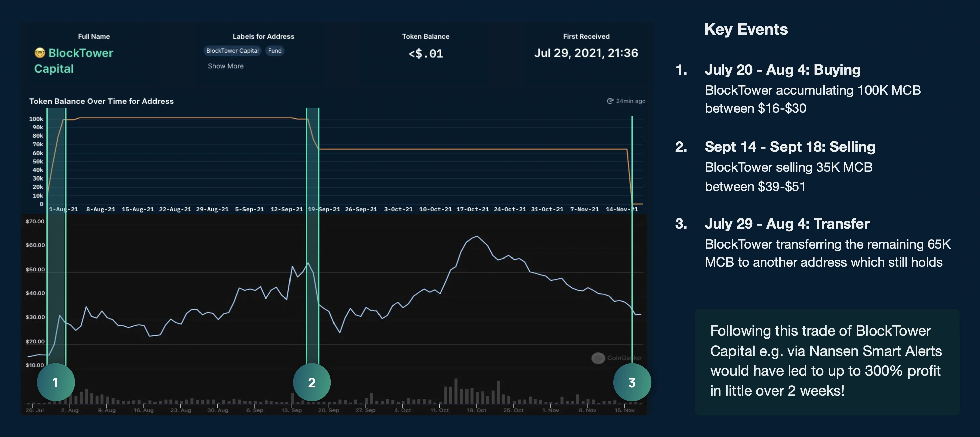980x437 pixels.
Task: Click the Sept 14 - Sept 18: Selling heading
Action: pos(790,147)
